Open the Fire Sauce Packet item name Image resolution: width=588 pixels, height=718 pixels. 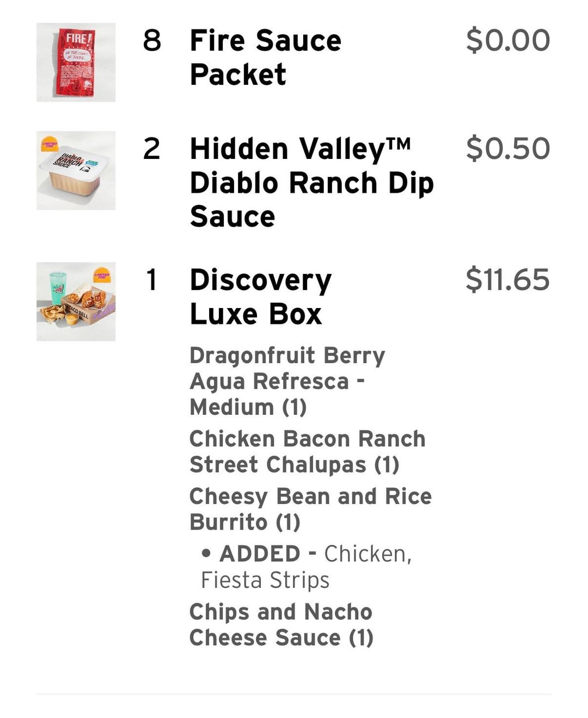coord(265,57)
